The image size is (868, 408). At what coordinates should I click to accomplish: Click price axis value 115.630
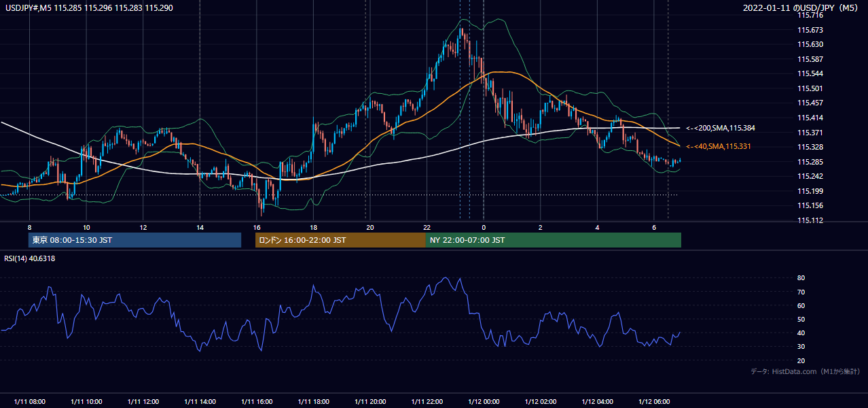(810, 44)
